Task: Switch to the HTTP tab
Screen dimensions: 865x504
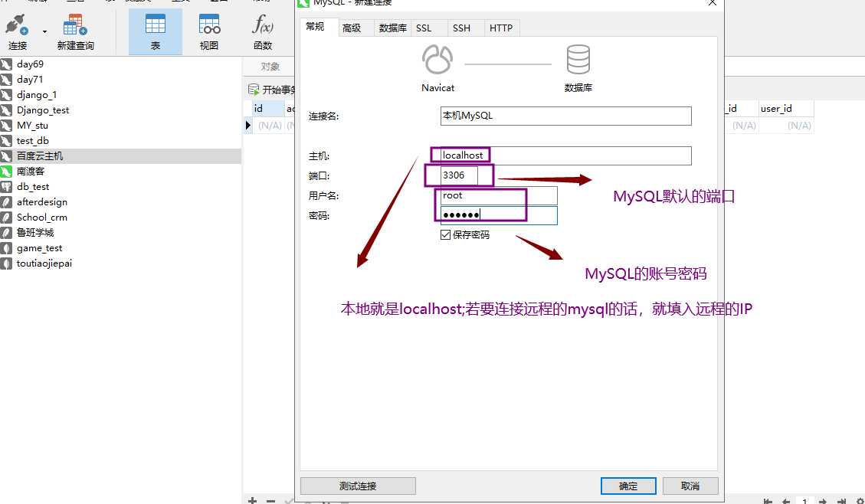Action: (x=501, y=28)
